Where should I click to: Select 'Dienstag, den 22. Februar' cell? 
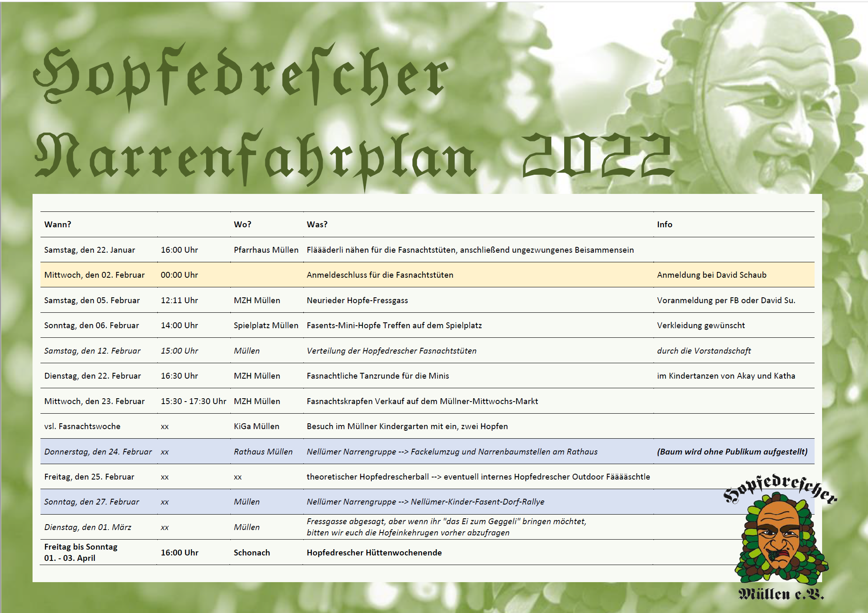coord(93,376)
